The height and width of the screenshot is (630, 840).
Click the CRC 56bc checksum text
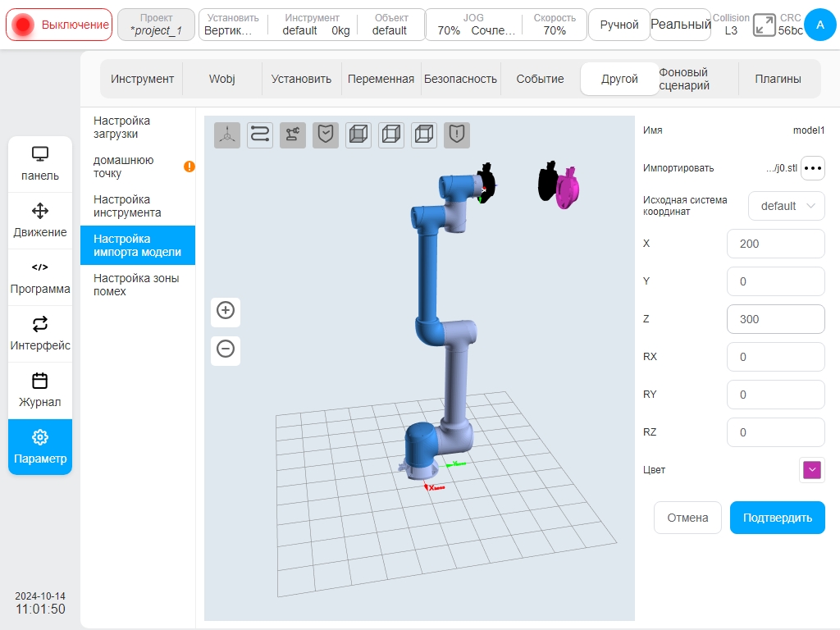click(x=790, y=25)
